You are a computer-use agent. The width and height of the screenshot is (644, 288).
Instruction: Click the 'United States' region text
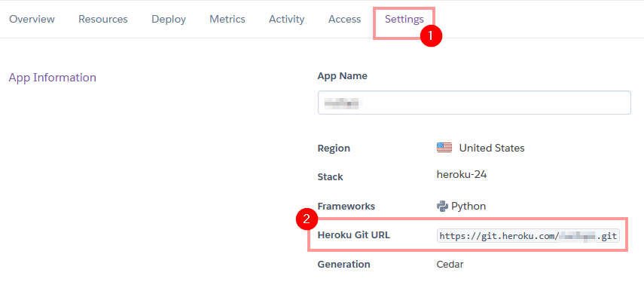click(492, 148)
